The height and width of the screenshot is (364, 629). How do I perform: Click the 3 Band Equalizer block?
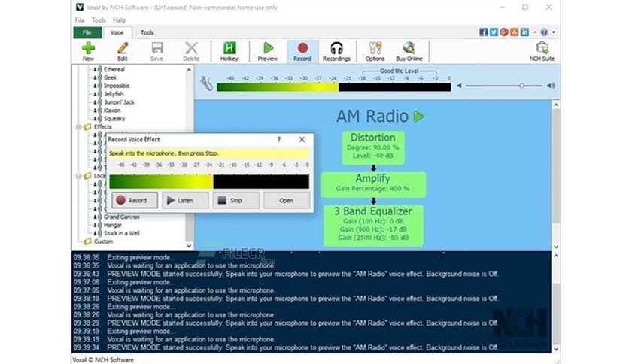pos(373,226)
